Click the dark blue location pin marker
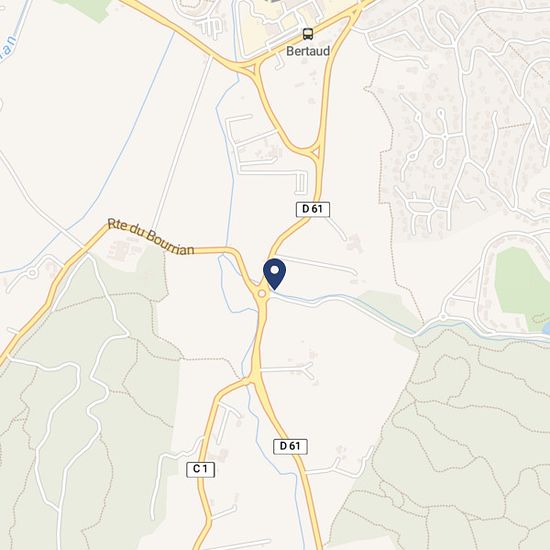Viewport: 550px width, 550px height. 274,274
